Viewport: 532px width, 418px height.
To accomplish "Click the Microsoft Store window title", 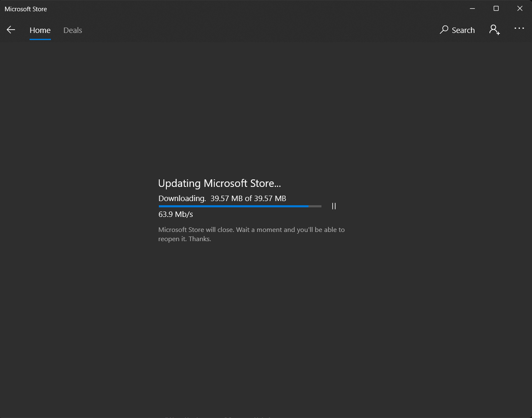I will [x=26, y=9].
